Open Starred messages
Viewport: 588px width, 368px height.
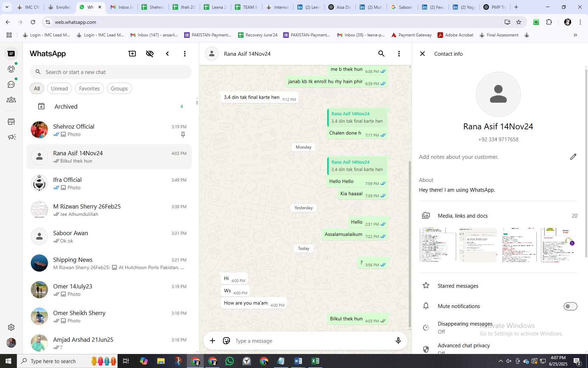pyautogui.click(x=498, y=286)
